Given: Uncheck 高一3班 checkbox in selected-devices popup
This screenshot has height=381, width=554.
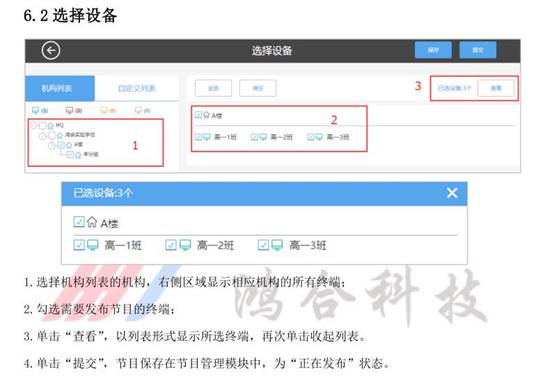Looking at the screenshot, I should pos(263,245).
